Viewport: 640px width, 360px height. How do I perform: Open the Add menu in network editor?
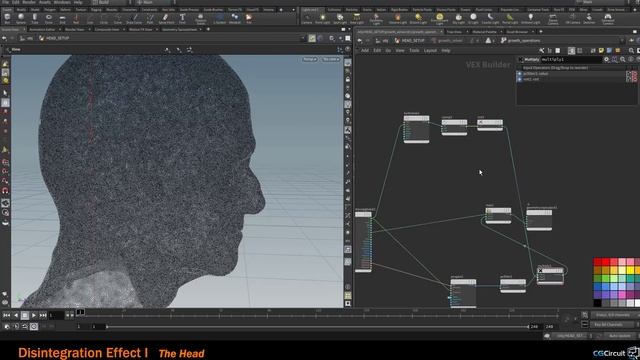[365, 51]
